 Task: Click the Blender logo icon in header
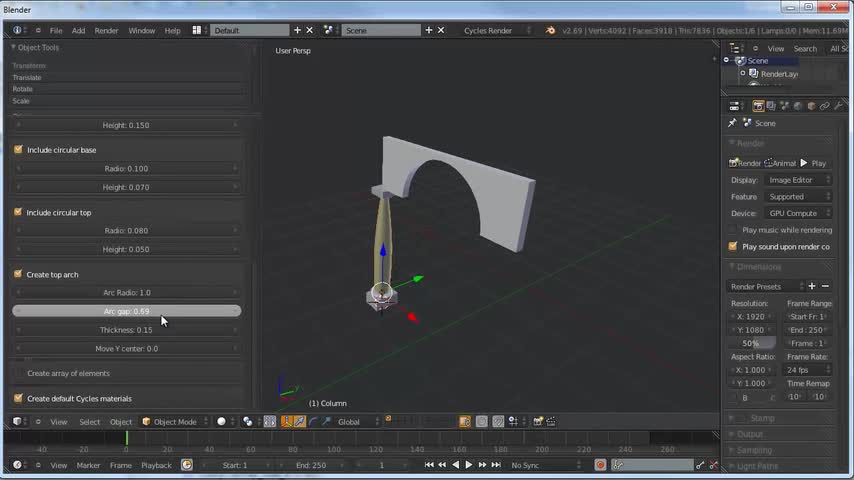[550, 31]
